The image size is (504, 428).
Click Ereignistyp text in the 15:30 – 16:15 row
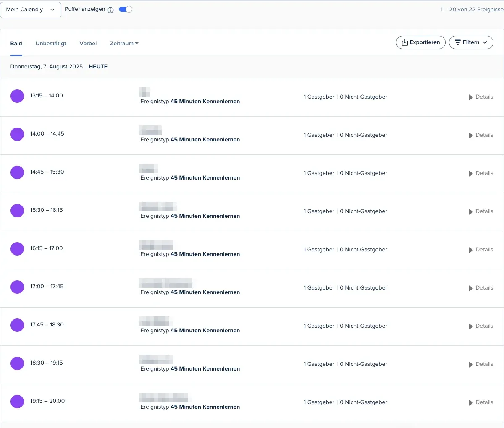(x=190, y=216)
